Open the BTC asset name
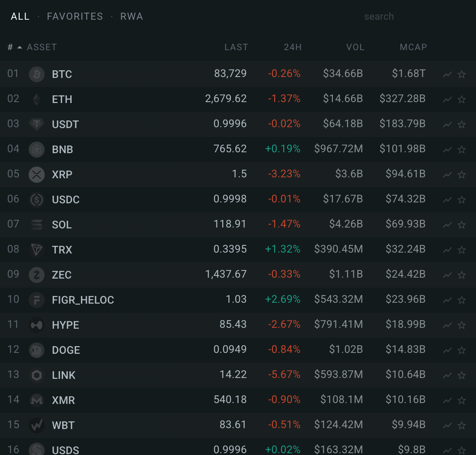Image resolution: width=476 pixels, height=455 pixels. [62, 74]
